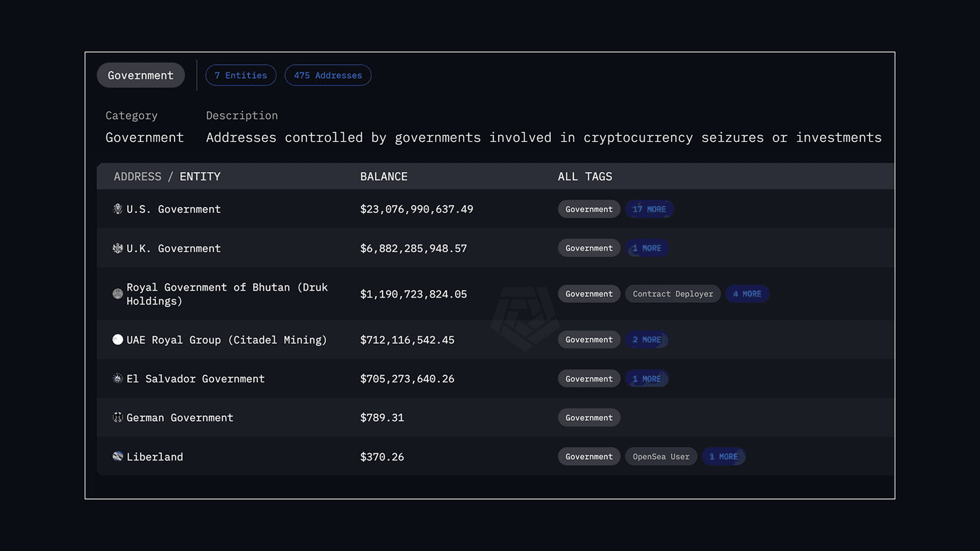The image size is (980, 551).
Task: Select the Government category pill
Action: (x=141, y=75)
